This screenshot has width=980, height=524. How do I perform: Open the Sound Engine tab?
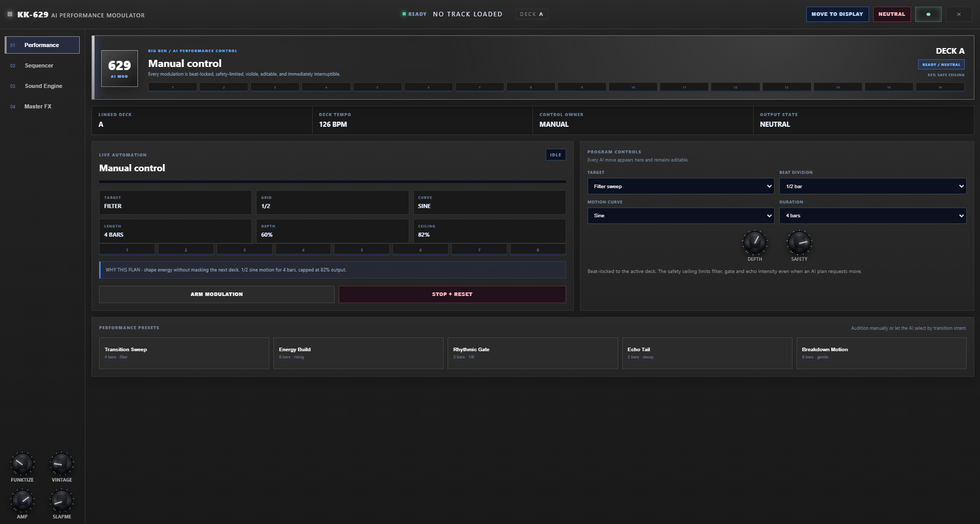pos(42,86)
